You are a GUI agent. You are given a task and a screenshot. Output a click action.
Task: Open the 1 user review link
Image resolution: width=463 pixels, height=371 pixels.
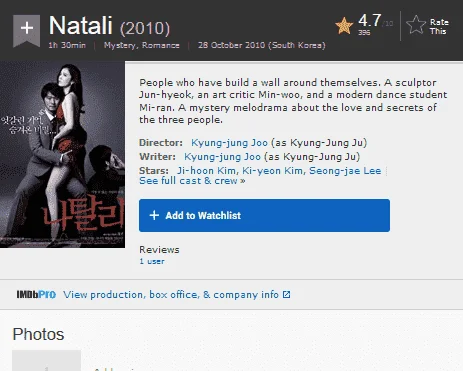152,261
